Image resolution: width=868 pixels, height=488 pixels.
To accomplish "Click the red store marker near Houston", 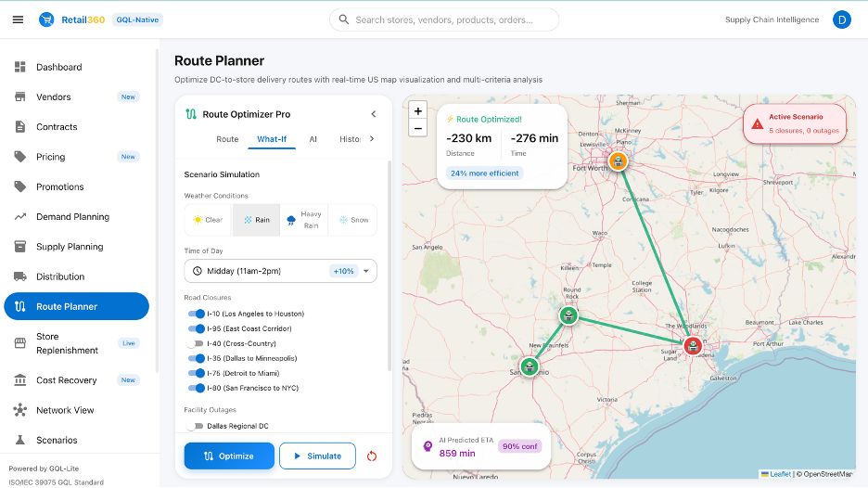I will click(692, 346).
